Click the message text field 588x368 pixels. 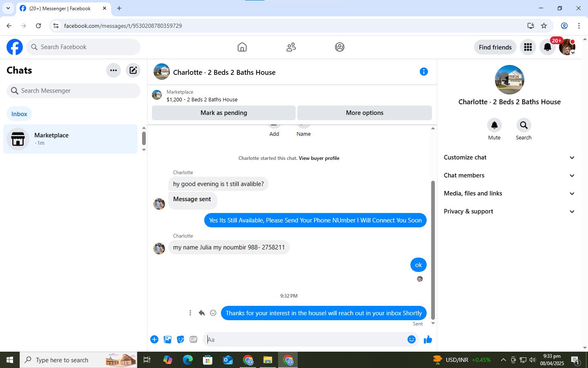point(304,339)
